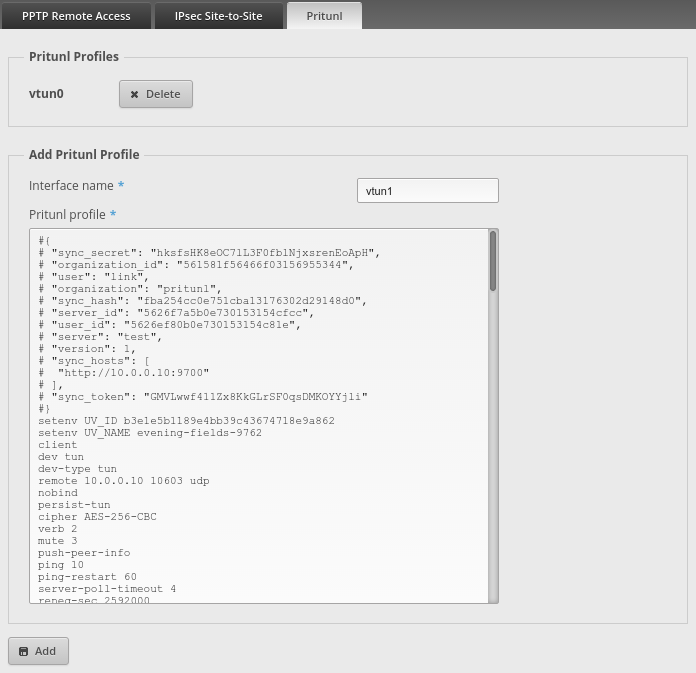Screen dimensions: 696x673
Task: Click the "version": 1 line
Action: [87, 348]
